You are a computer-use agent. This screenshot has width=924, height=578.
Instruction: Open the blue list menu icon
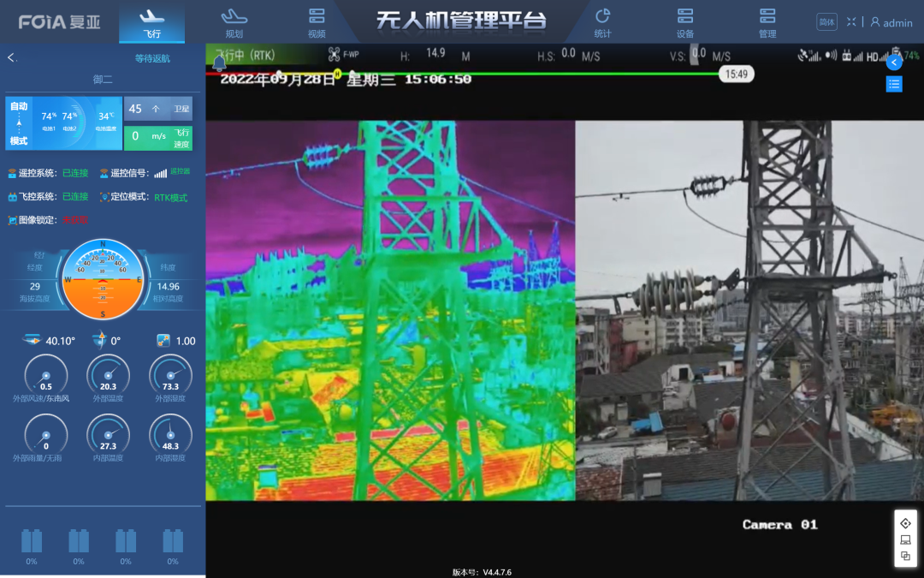tap(894, 84)
